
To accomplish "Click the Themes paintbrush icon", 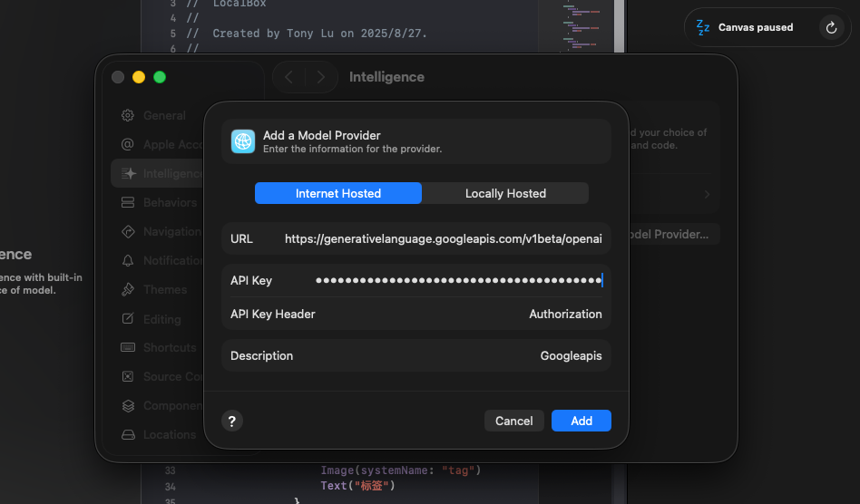I will 128,290.
